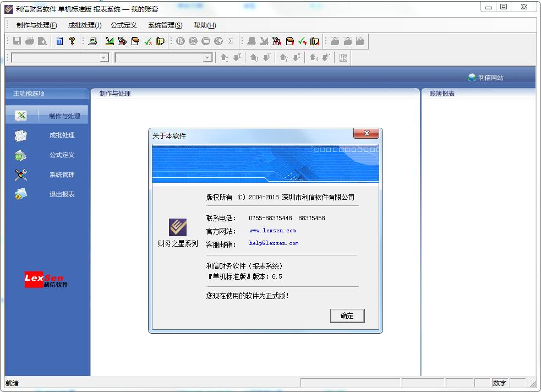Click the 制作与处理 center panel header
541x392 pixels.
tap(115, 94)
